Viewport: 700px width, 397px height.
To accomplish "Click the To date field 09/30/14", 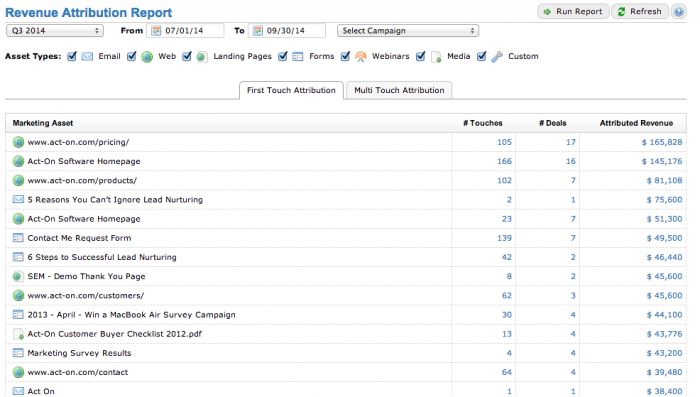I will 287,31.
